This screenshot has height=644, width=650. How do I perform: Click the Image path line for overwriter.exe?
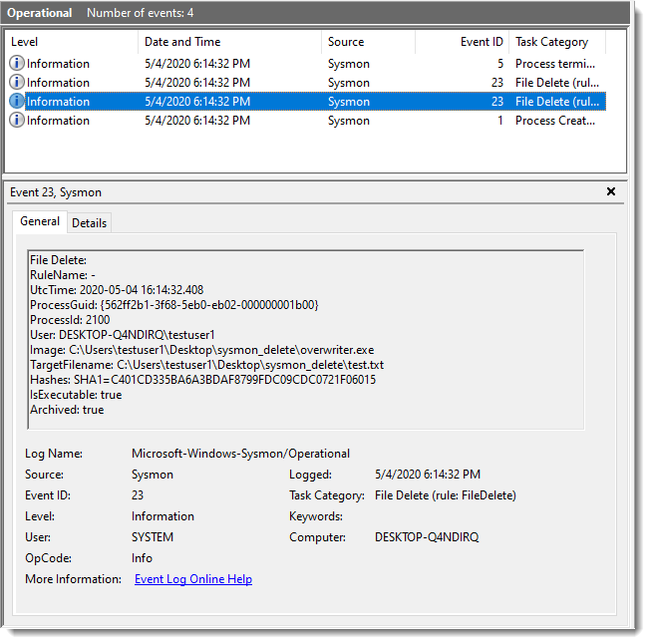click(x=201, y=350)
